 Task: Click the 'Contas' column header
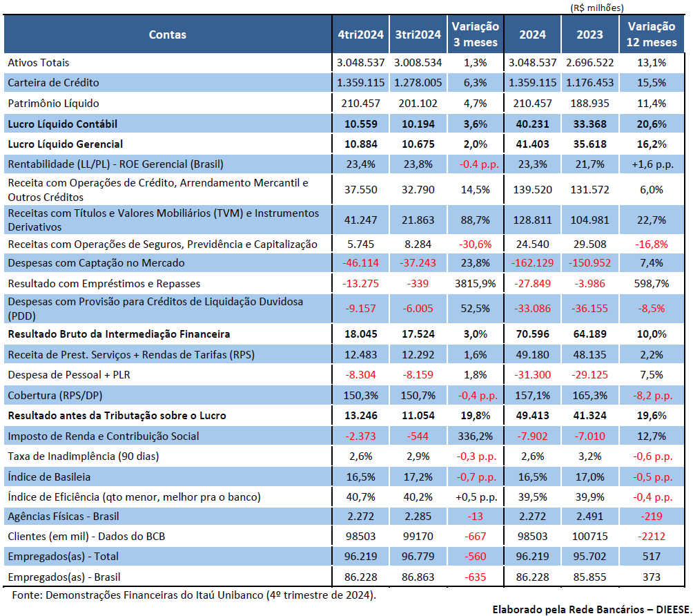(167, 35)
